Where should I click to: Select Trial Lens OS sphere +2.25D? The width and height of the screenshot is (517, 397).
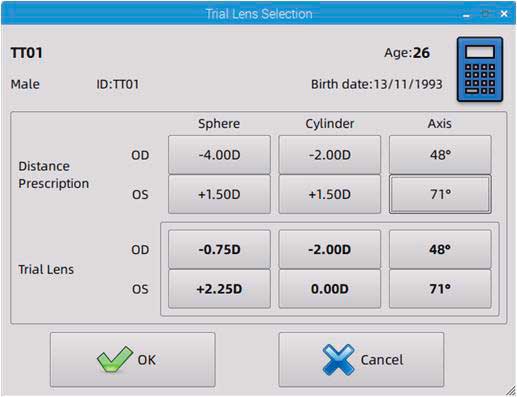click(219, 289)
